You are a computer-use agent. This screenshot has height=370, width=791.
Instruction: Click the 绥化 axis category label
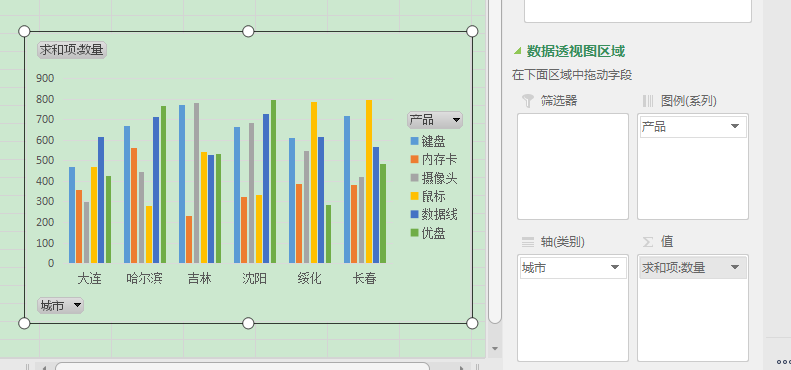click(309, 278)
